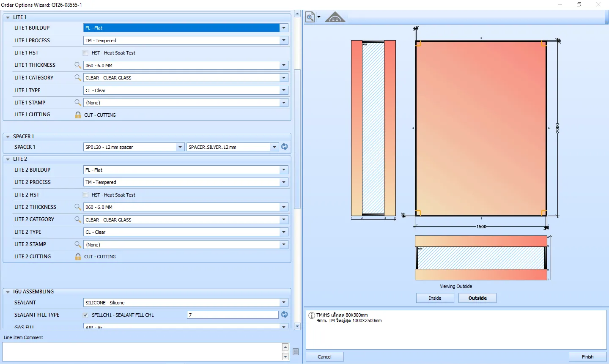This screenshot has height=364, width=609.
Task: Restore the window with the restore button
Action: 579,5
